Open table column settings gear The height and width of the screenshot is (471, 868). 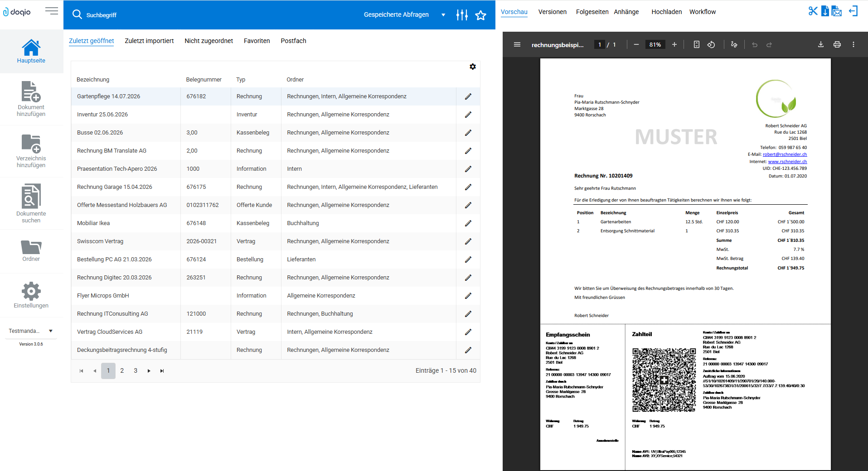[x=473, y=67]
